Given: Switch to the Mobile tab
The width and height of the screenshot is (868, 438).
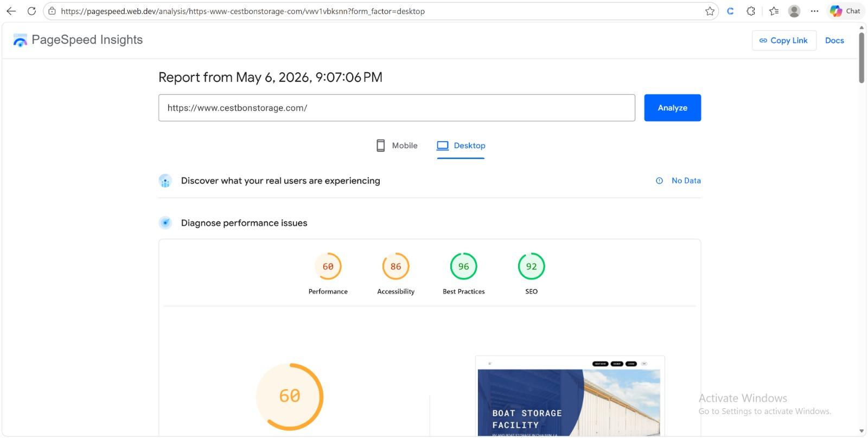Looking at the screenshot, I should click(397, 145).
